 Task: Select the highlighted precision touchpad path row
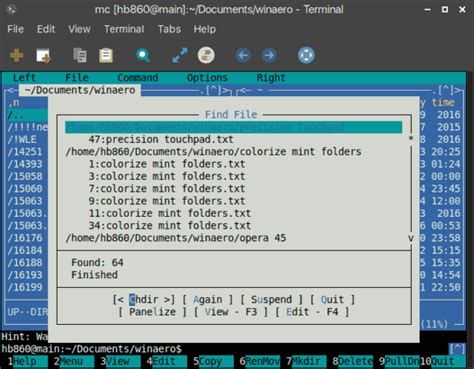click(233, 127)
